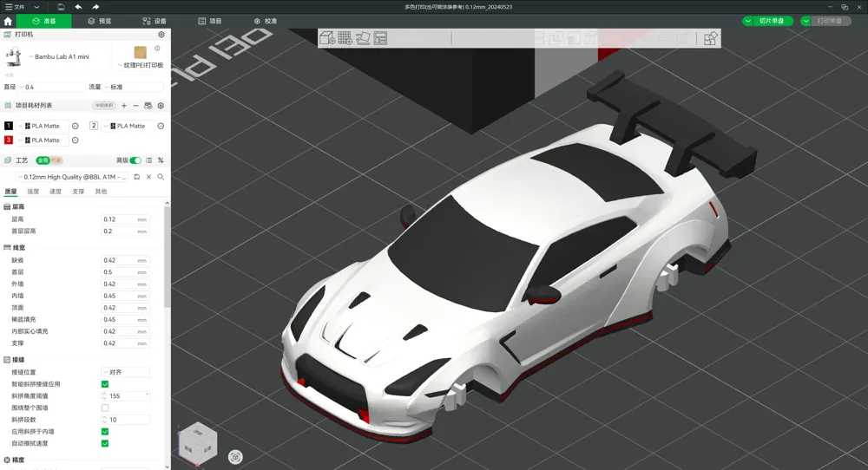Viewport: 868px width, 470px height.
Task: Click the AMS sync icon in filament list
Action: (148, 106)
